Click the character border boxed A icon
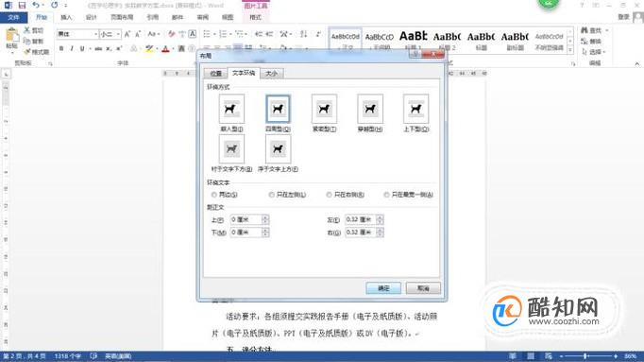The image size is (644, 362). tap(193, 34)
